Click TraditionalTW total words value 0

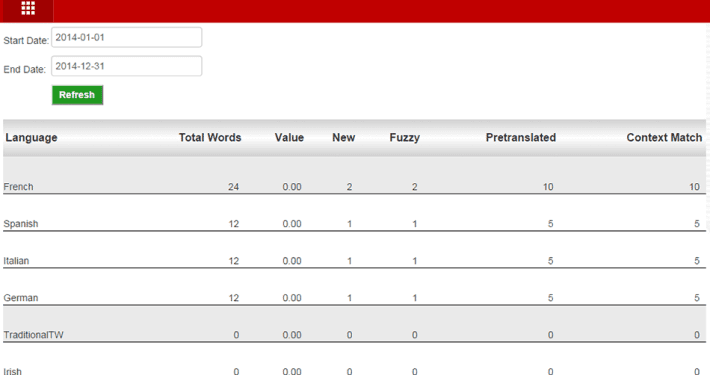coord(236,335)
